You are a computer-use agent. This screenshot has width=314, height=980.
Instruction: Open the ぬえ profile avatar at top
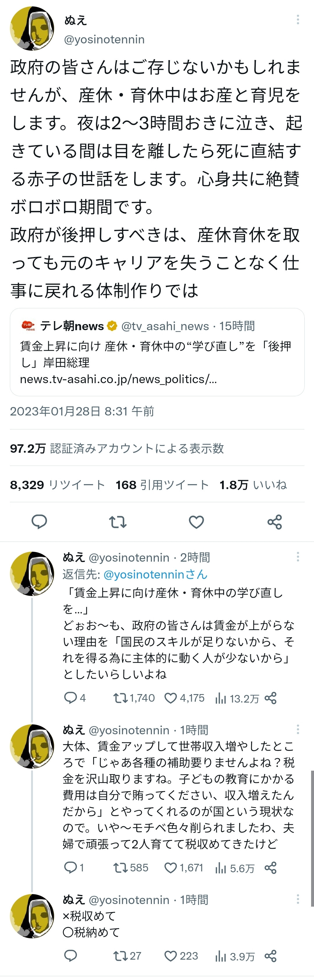coord(32,28)
